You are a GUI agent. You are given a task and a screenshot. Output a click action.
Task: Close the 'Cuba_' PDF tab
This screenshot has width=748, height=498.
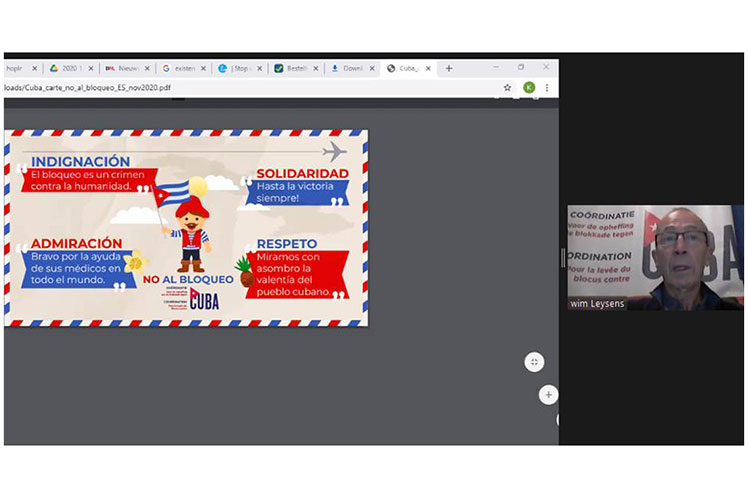(x=429, y=68)
